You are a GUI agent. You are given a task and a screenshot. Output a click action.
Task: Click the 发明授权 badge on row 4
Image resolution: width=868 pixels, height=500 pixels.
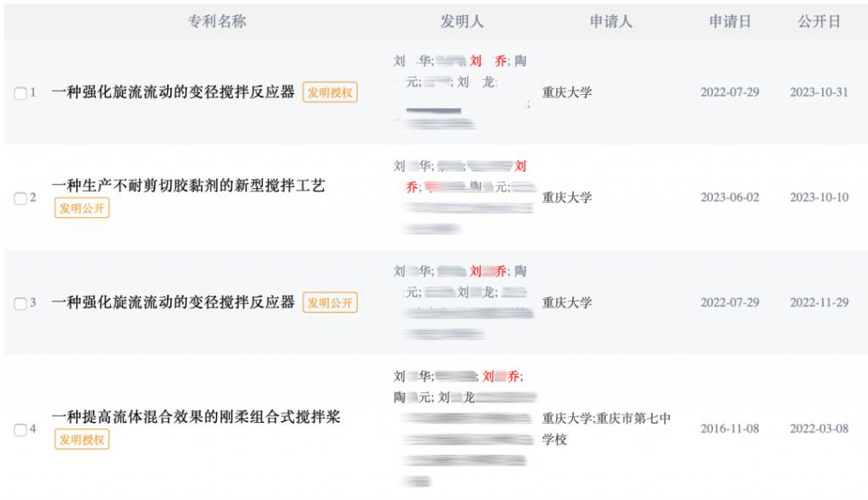pos(82,440)
